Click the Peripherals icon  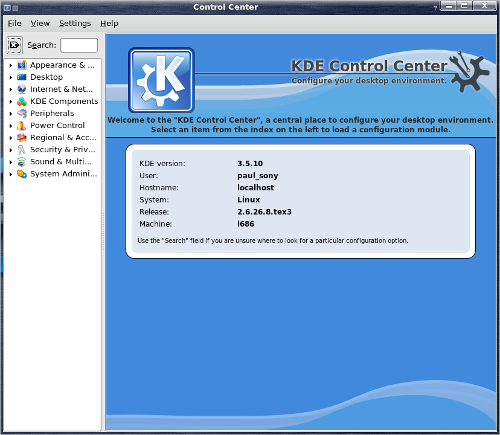(x=22, y=113)
